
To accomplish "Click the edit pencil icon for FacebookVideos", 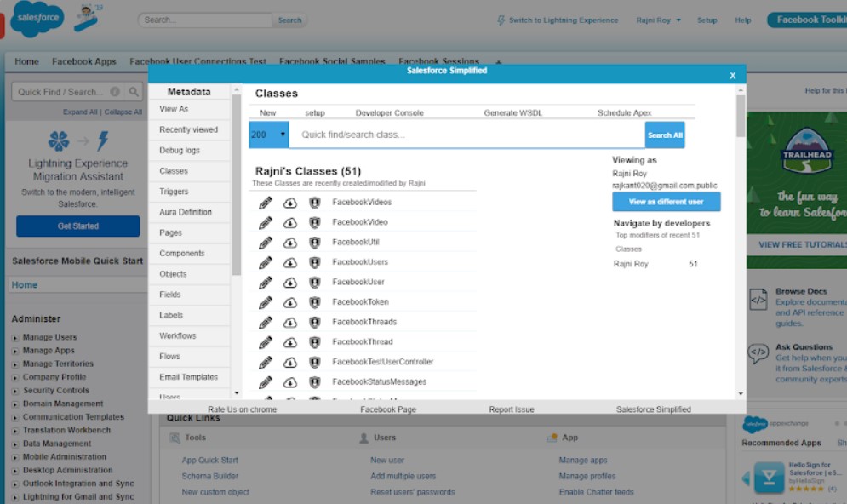I will [x=266, y=203].
